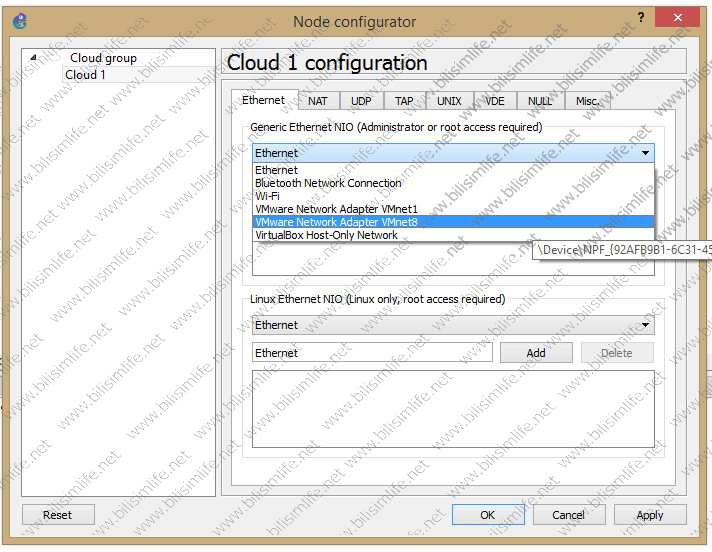This screenshot has width=712, height=552.
Task: Switch to the NAT tab
Action: 317,101
